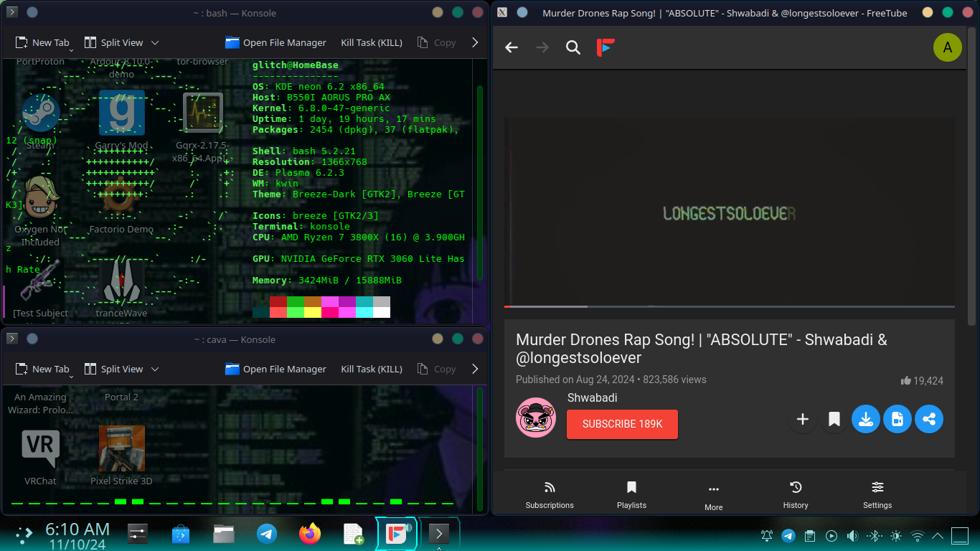Image resolution: width=980 pixels, height=551 pixels.
Task: Subscribe to Shwabadi's channel
Action: pos(622,424)
